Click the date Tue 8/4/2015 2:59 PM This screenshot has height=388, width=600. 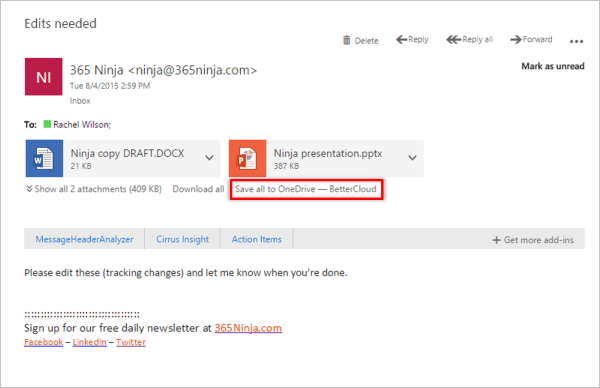pyautogui.click(x=110, y=86)
